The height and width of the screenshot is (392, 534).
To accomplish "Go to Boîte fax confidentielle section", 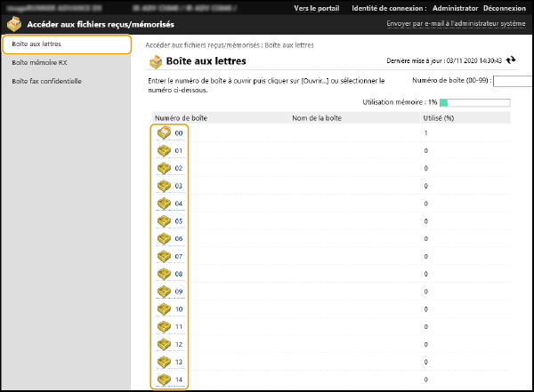I will pyautogui.click(x=46, y=81).
